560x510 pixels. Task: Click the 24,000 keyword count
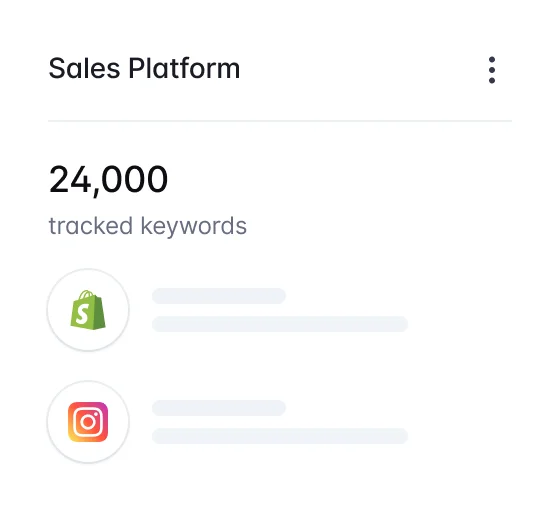(x=108, y=180)
